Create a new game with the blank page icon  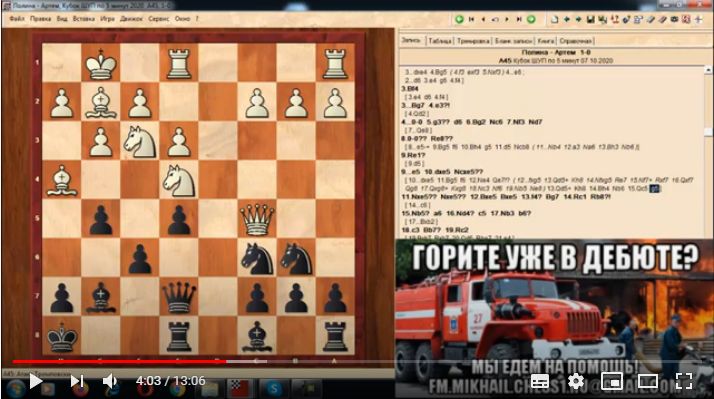[x=554, y=19]
